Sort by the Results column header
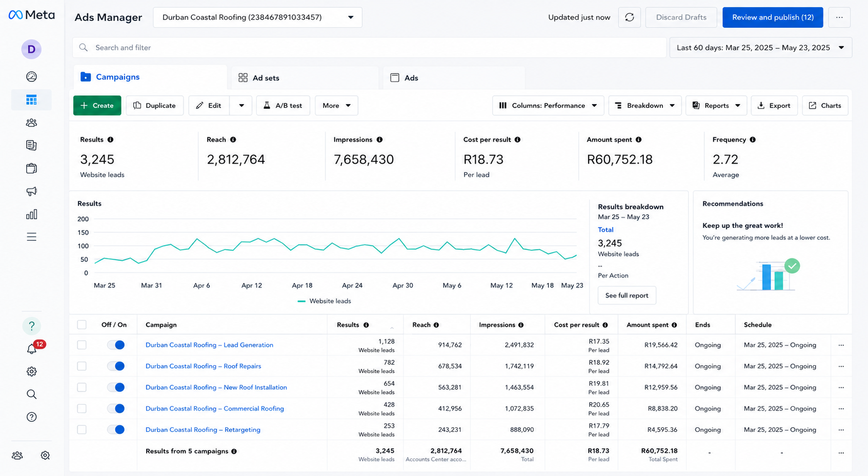The image size is (868, 476). coord(348,325)
